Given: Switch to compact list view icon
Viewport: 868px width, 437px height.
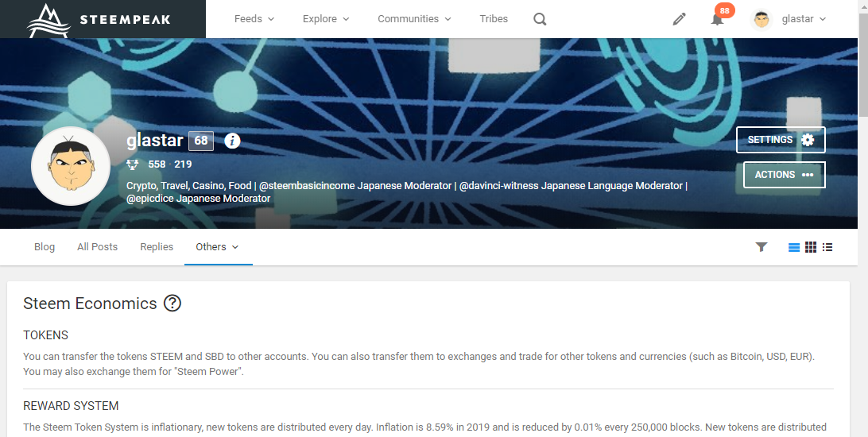Looking at the screenshot, I should [x=827, y=247].
